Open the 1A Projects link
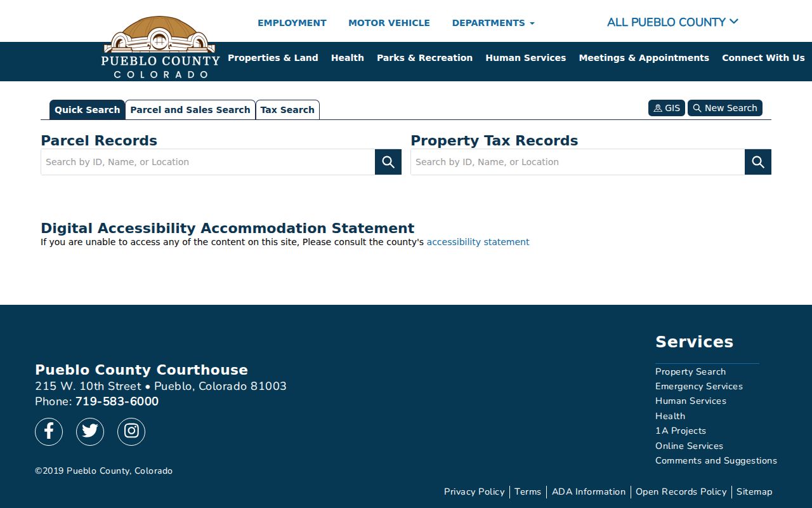This screenshot has height=508, width=812. 681,431
